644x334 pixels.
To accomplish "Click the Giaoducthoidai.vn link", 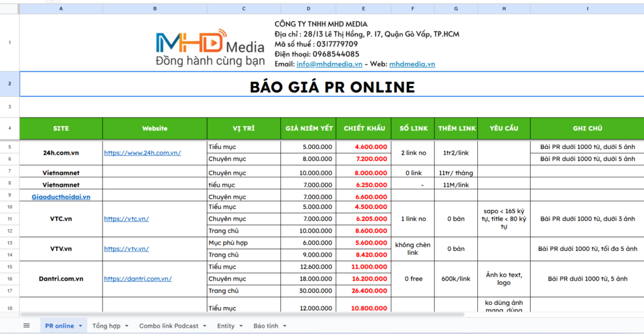I will click(x=61, y=197).
